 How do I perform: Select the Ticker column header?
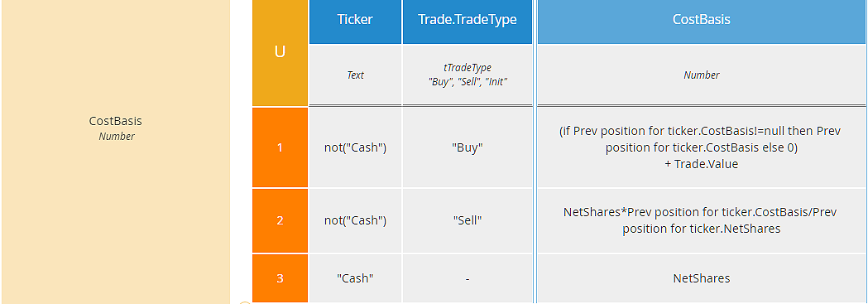click(x=355, y=22)
